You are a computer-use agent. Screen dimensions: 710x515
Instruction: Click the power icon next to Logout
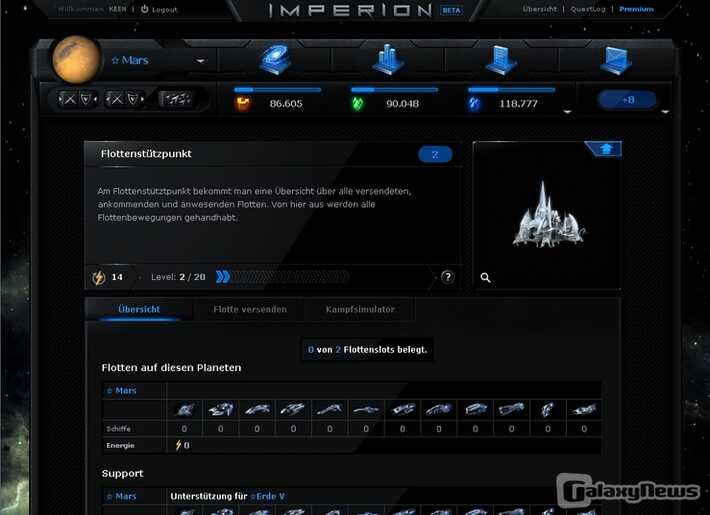point(144,9)
